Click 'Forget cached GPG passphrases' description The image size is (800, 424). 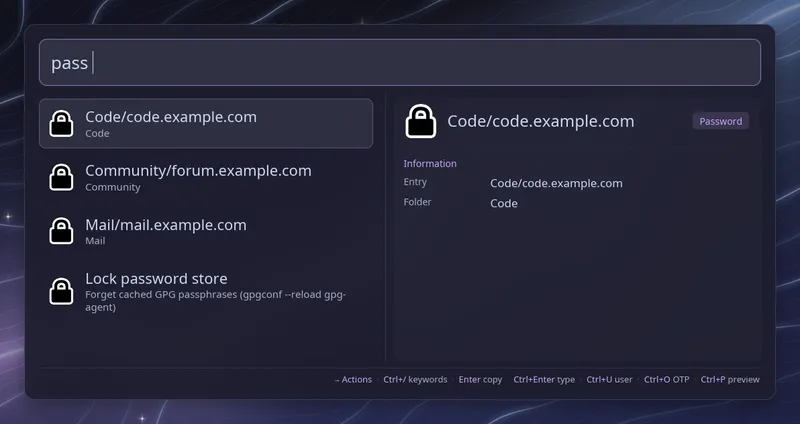215,301
